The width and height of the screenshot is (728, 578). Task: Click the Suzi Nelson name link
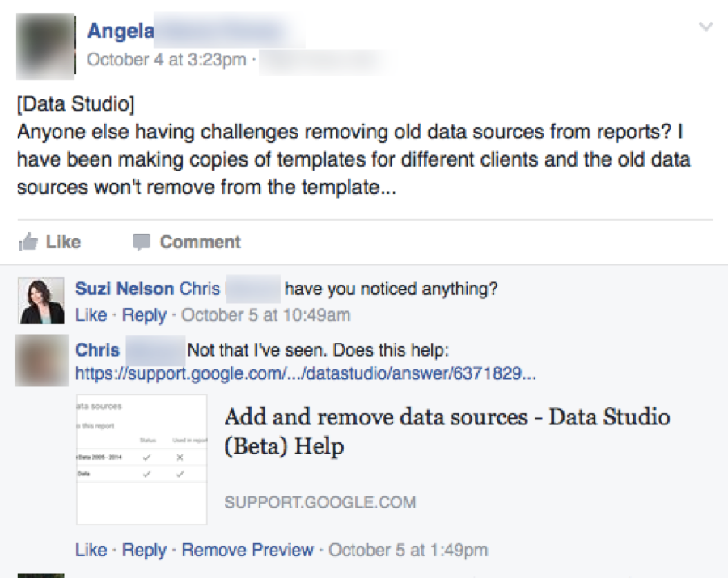click(125, 289)
